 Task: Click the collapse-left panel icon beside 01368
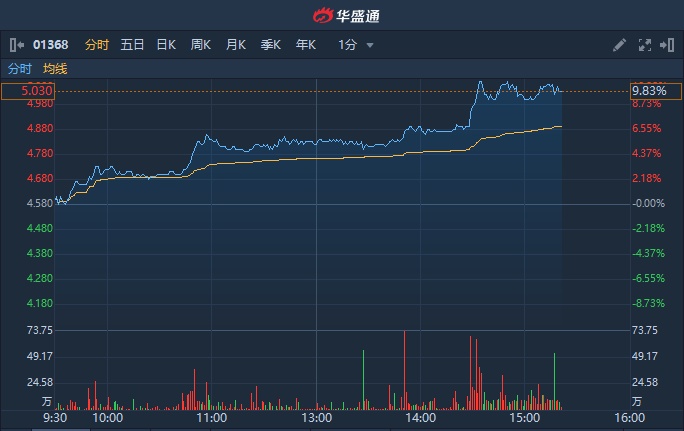[x=16, y=45]
